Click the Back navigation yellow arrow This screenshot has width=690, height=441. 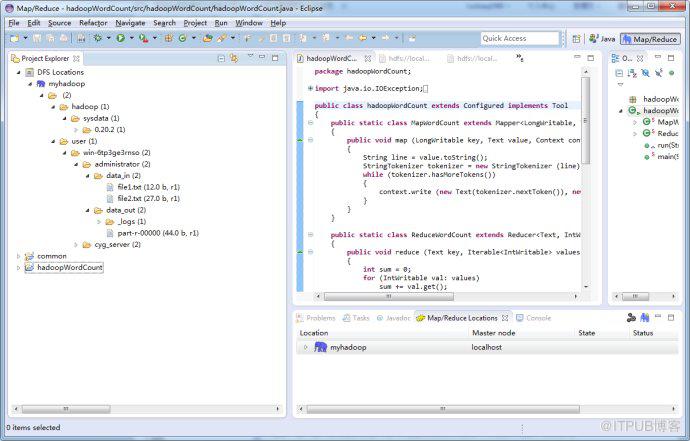[363, 38]
